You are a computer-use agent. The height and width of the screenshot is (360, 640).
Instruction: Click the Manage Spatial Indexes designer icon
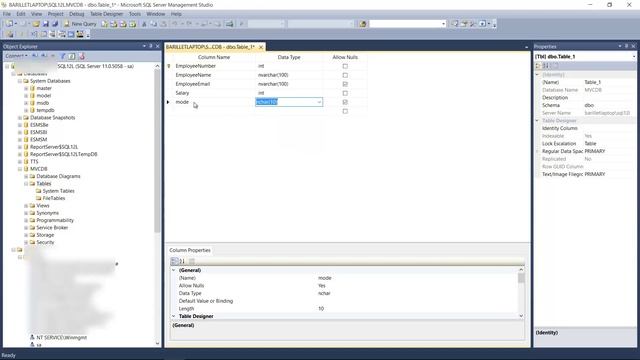(80, 34)
